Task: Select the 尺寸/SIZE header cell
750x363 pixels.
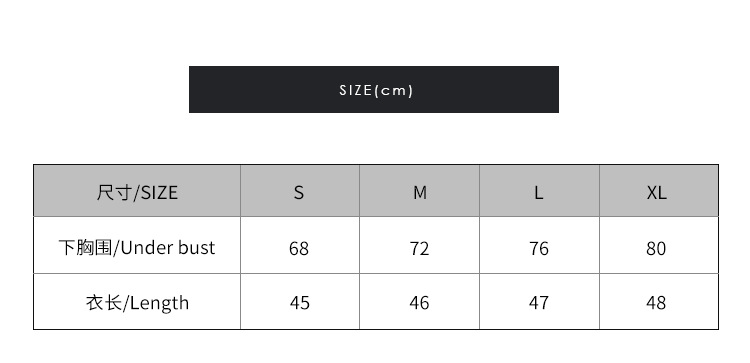Action: (x=137, y=191)
